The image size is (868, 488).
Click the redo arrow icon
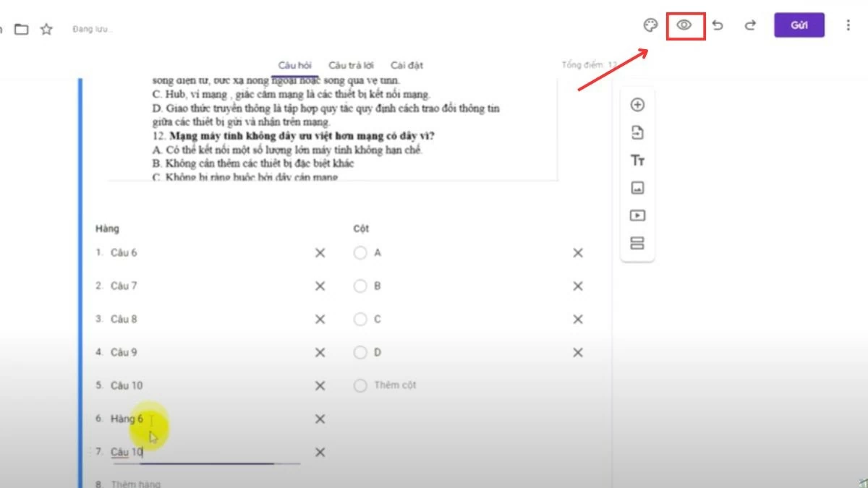point(749,25)
